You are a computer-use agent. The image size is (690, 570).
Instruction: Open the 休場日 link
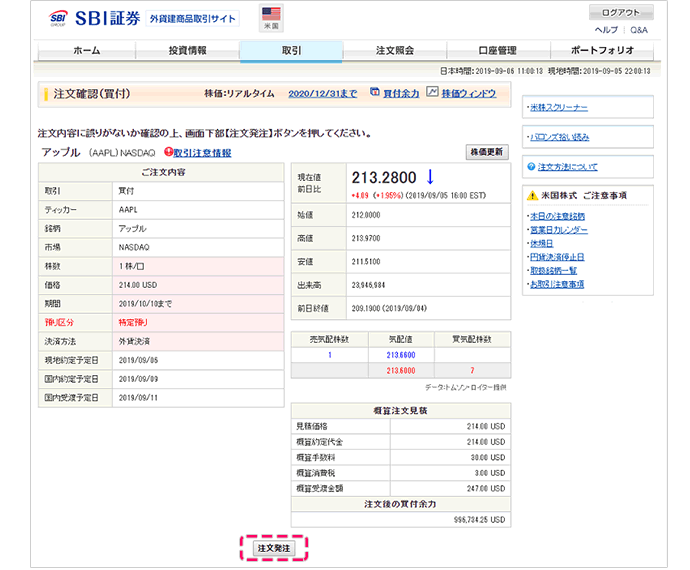[541, 243]
